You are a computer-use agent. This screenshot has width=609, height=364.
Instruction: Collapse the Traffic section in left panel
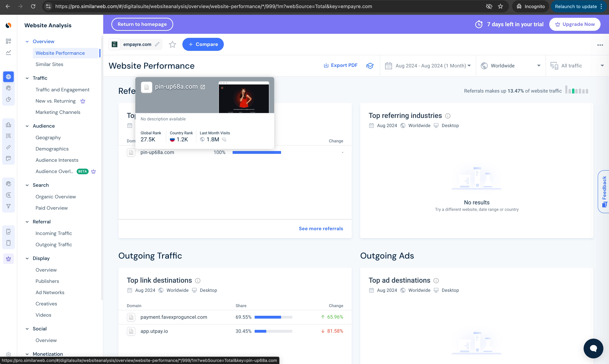point(27,78)
